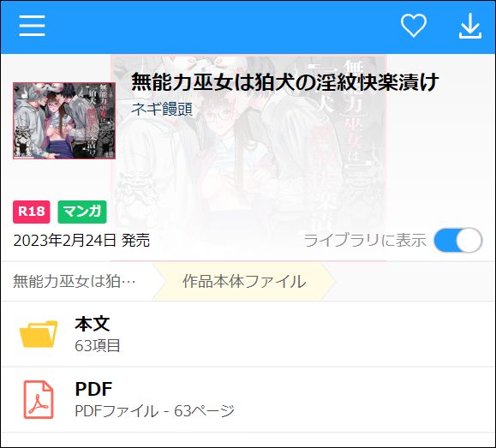This screenshot has width=496, height=448.
Task: Click PDFファイル - 63ページ text
Action: tap(154, 411)
